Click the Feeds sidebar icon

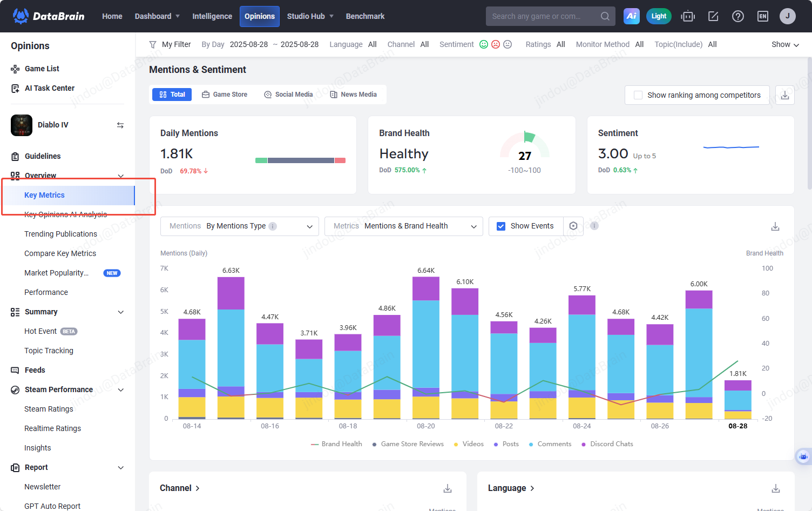[x=15, y=370]
